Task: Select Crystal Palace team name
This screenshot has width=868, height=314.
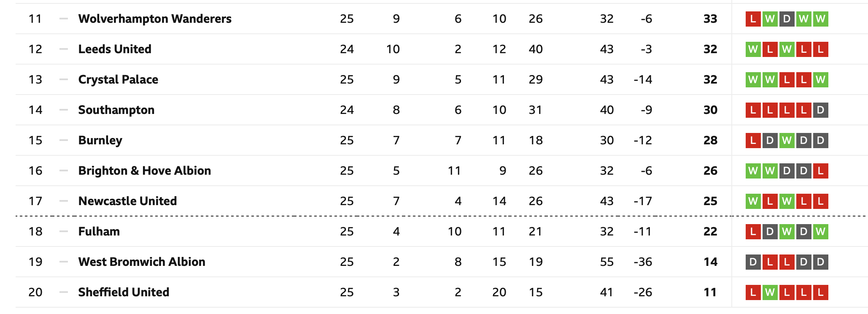Action: pyautogui.click(x=118, y=79)
